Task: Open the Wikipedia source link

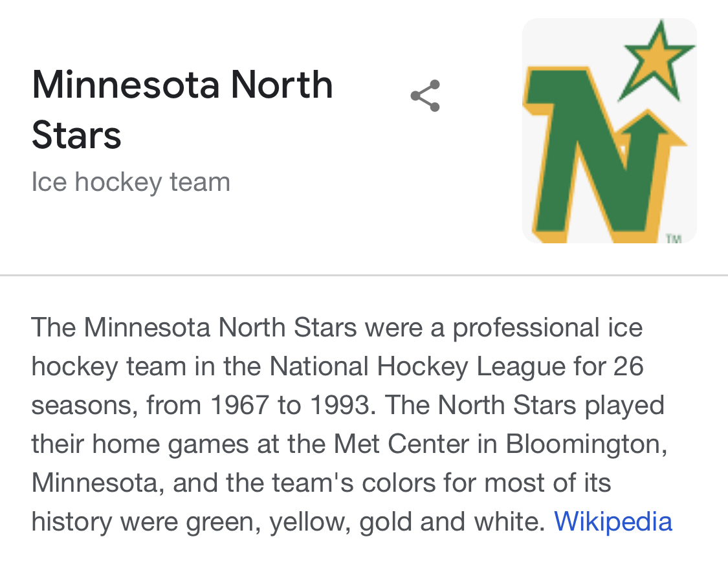Action: pos(613,521)
